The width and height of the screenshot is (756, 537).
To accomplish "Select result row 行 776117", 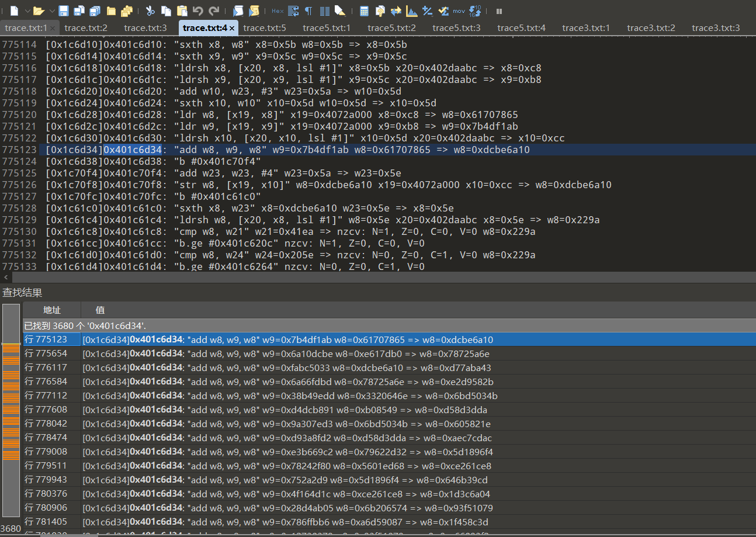I will click(x=389, y=368).
